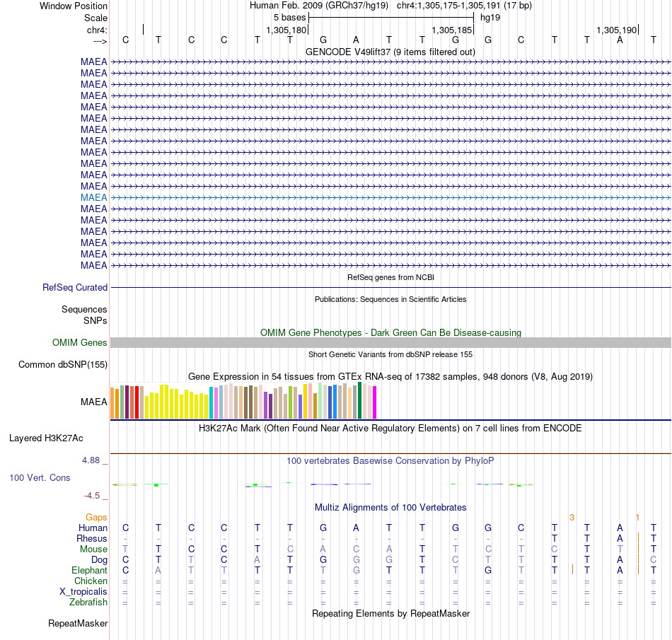The image size is (672, 640).
Task: Select the Elephant alignment row label
Action: click(x=90, y=570)
